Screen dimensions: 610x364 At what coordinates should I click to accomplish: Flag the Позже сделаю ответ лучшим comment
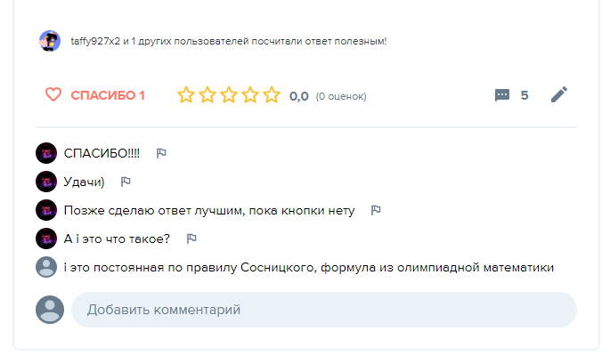click(x=376, y=210)
